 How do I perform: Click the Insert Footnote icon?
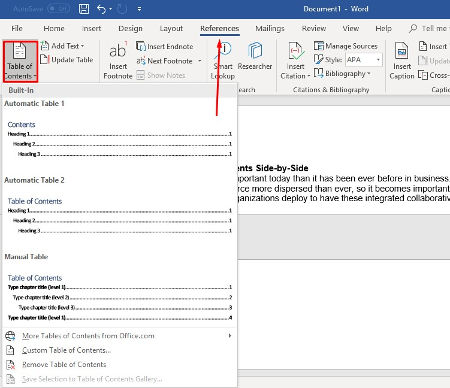coord(118,51)
